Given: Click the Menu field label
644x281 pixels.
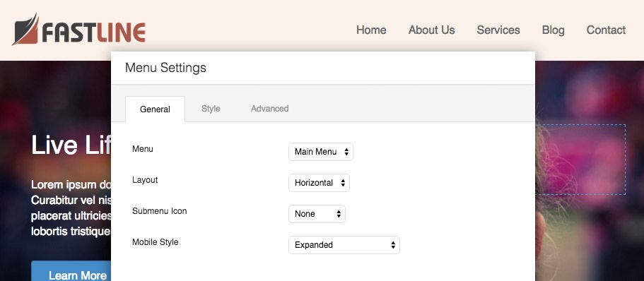Looking at the screenshot, I should coord(143,149).
